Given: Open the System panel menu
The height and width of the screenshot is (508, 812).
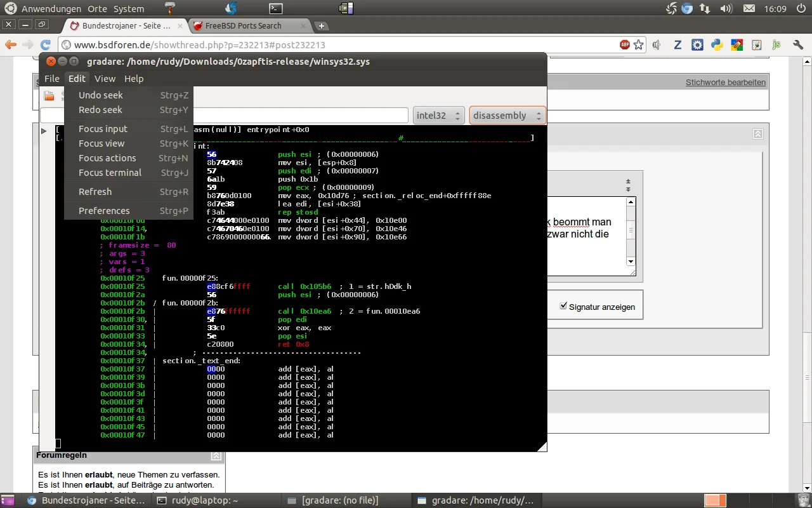Looking at the screenshot, I should coord(129,9).
